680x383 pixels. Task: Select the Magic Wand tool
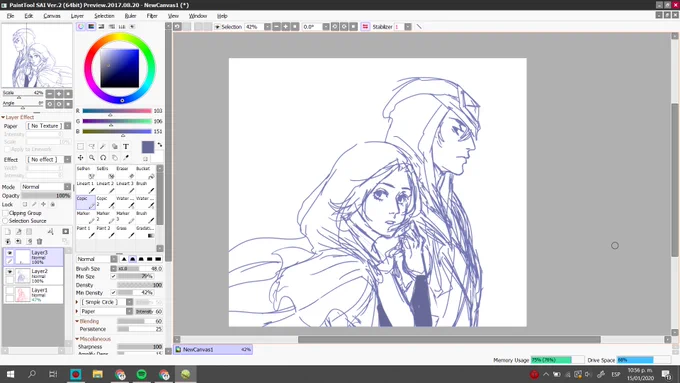[x=103, y=147]
